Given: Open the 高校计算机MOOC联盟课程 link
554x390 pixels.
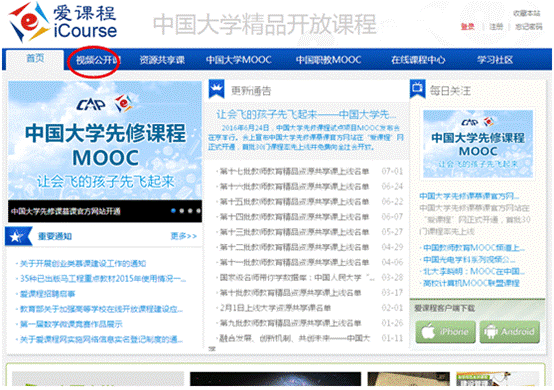Looking at the screenshot, I should coord(471,283).
